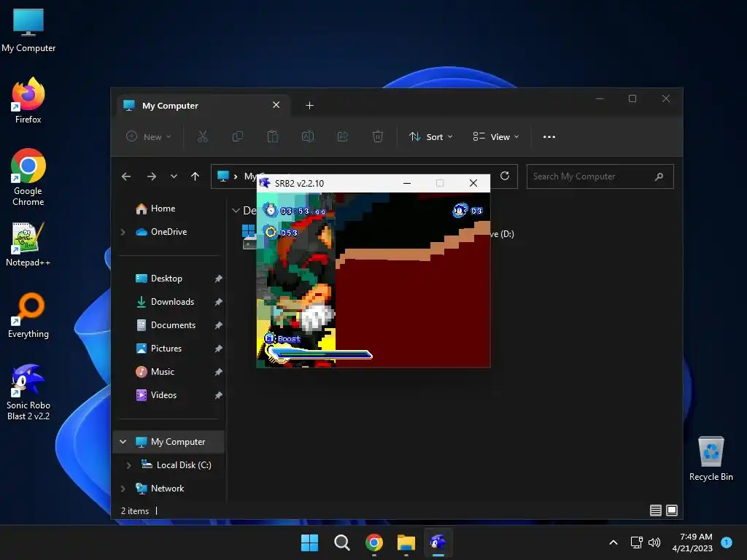Switch to details view layout icon
This screenshot has height=560, width=747.
(656, 510)
